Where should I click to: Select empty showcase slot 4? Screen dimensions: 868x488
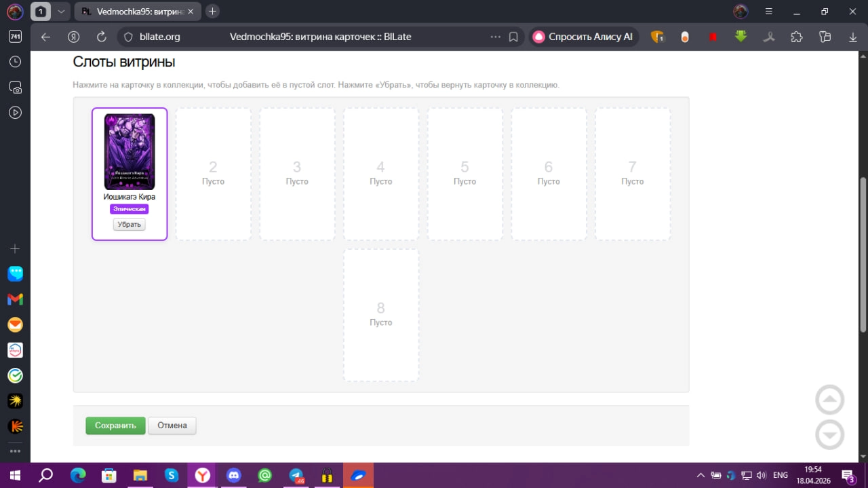[381, 174]
